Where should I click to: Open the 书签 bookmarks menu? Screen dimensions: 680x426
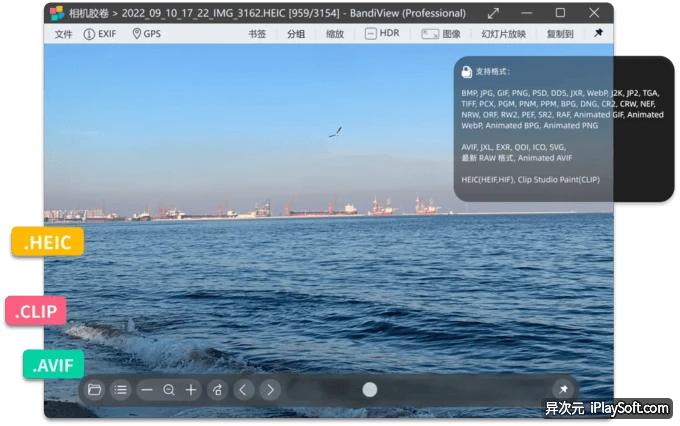click(x=257, y=34)
